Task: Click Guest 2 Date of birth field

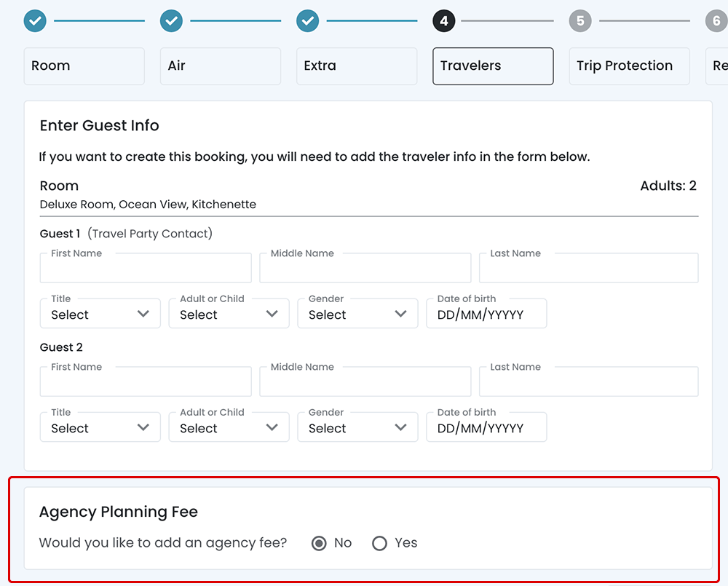Action: point(486,428)
